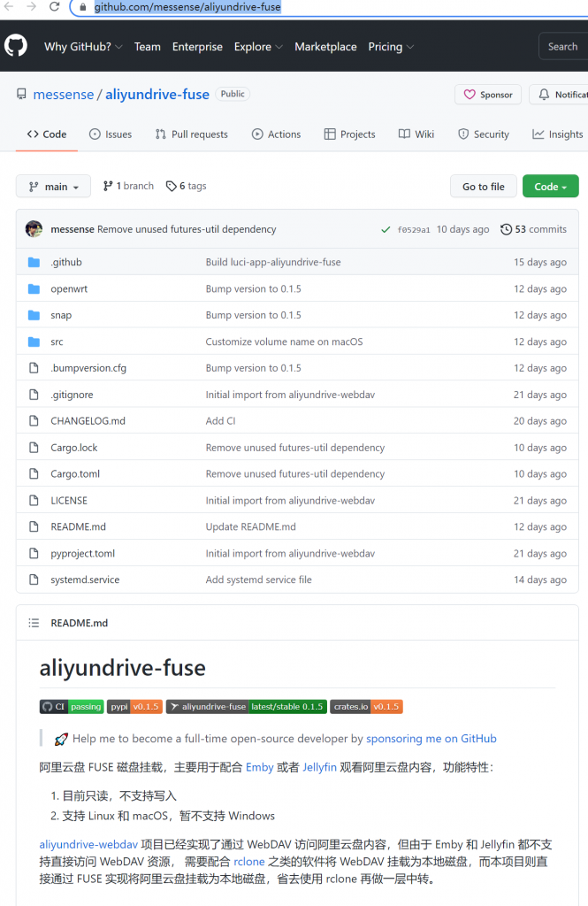Image resolution: width=588 pixels, height=906 pixels.
Task: Click the heart Sponsor button
Action: click(488, 94)
